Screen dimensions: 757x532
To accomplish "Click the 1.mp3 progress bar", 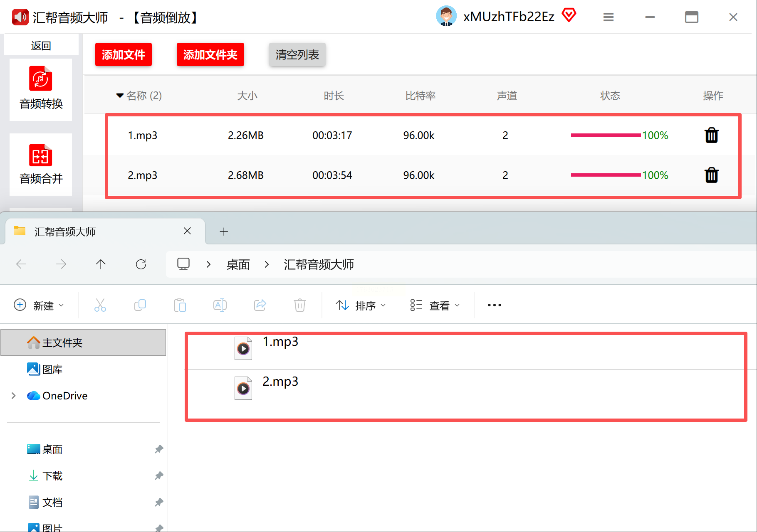I will [x=606, y=135].
